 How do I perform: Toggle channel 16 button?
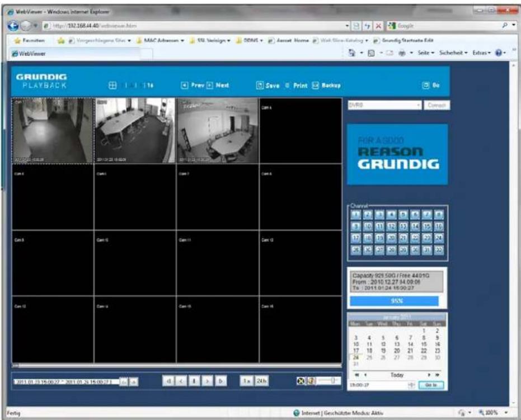[x=439, y=226]
